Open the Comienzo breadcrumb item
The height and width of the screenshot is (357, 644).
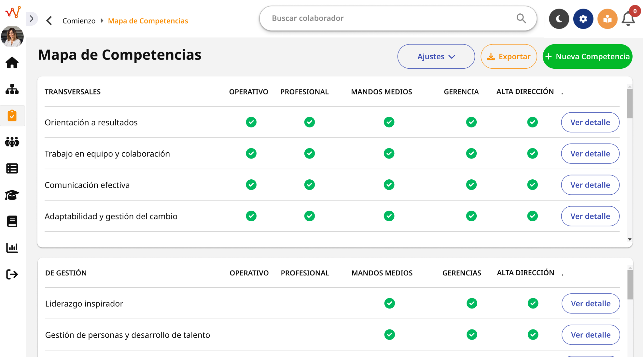click(79, 21)
